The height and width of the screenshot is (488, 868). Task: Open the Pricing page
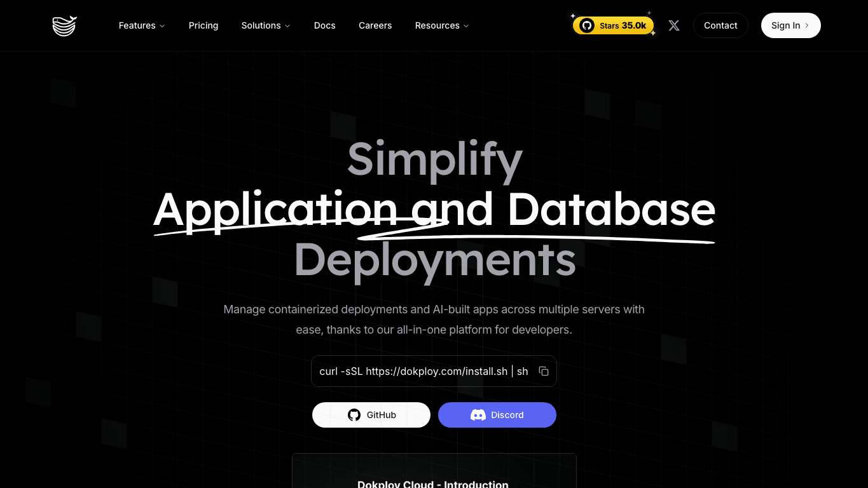point(203,25)
